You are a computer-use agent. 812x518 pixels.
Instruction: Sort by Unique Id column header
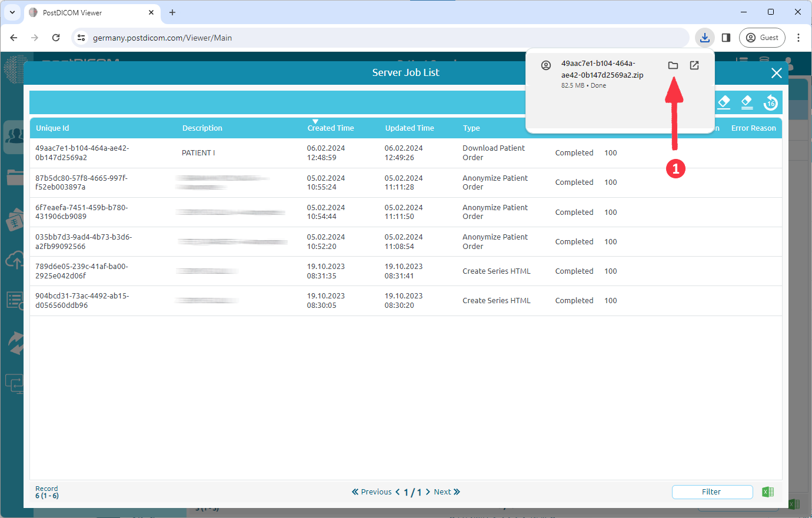point(52,128)
